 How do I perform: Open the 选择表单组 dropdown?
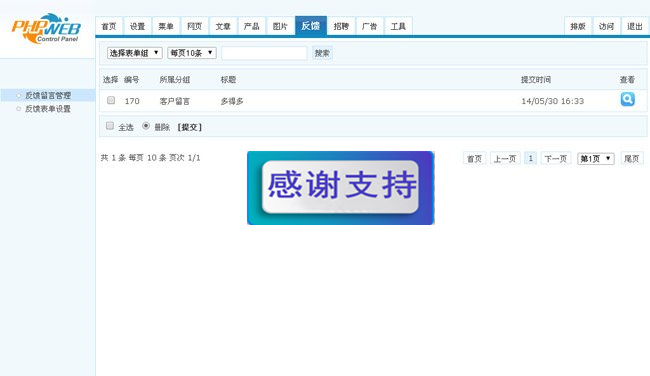point(135,53)
